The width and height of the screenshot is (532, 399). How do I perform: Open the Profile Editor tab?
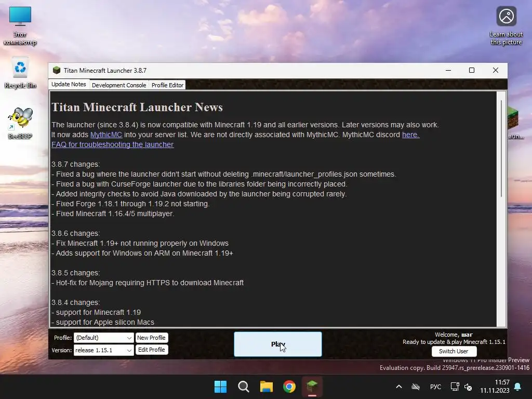168,85
